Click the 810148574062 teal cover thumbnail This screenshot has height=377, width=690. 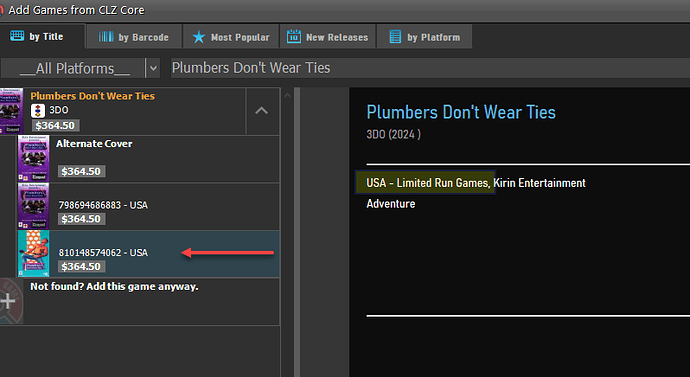[x=33, y=254]
